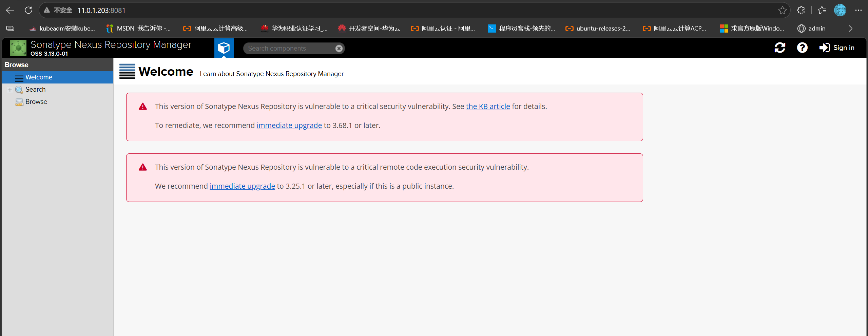Open the 开发者空间-华为云 bookmark
The image size is (868, 336).
(369, 29)
